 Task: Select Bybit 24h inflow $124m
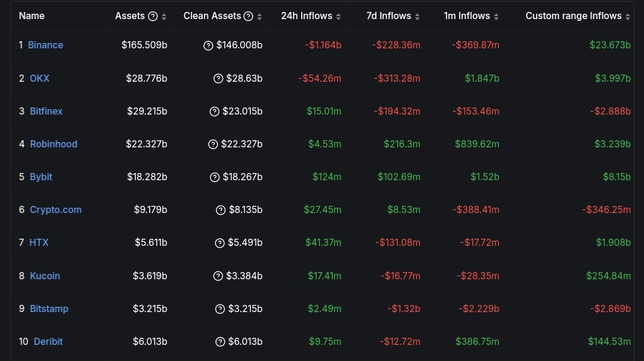[327, 177]
